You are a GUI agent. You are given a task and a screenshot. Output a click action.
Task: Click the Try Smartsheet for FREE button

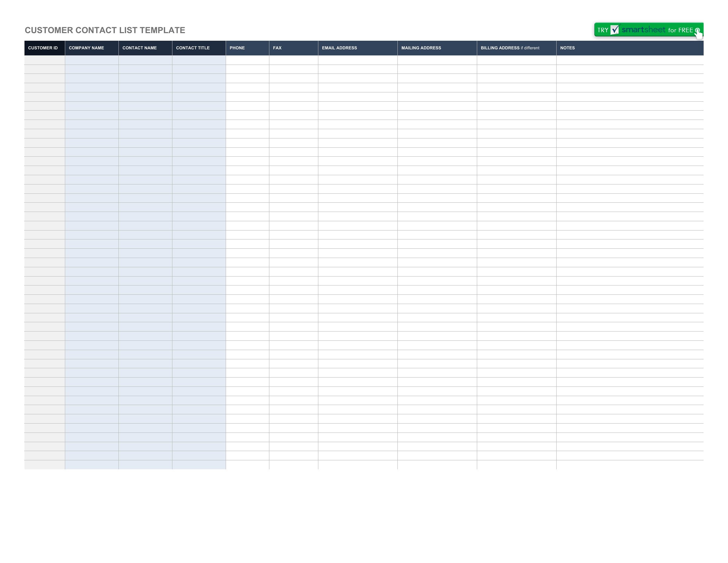point(649,30)
